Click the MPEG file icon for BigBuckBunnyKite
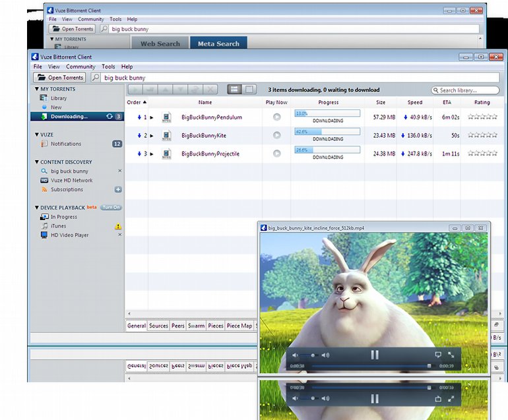The height and width of the screenshot is (420, 508). coord(167,136)
